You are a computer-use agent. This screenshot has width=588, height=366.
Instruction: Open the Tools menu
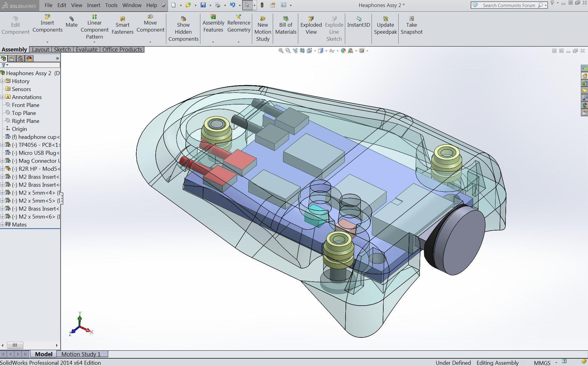tap(111, 5)
